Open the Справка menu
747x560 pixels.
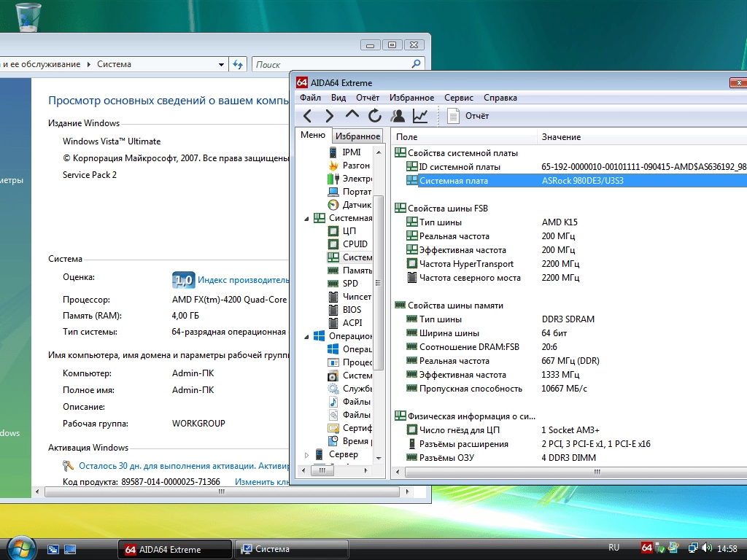pyautogui.click(x=500, y=98)
